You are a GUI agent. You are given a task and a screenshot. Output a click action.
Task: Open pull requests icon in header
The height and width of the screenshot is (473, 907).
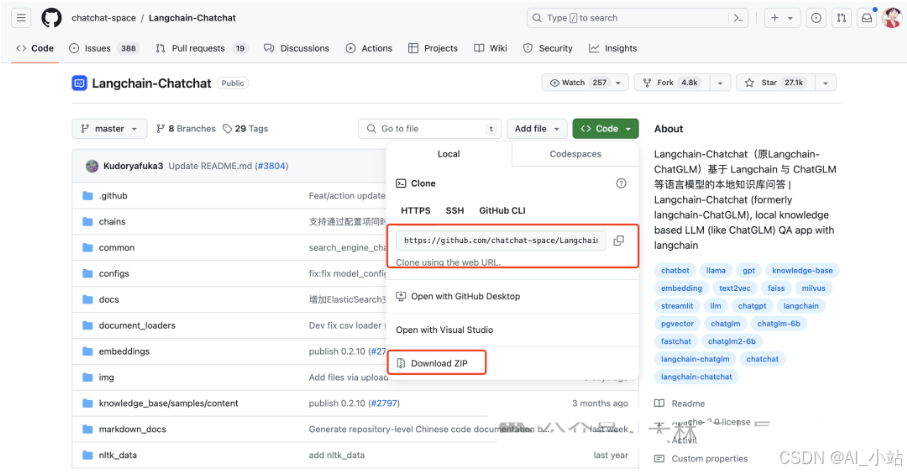(842, 18)
